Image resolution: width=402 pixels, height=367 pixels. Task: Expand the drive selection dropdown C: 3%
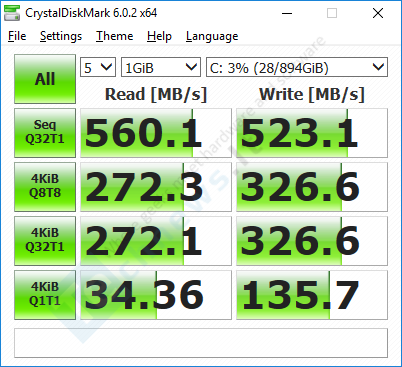point(297,67)
